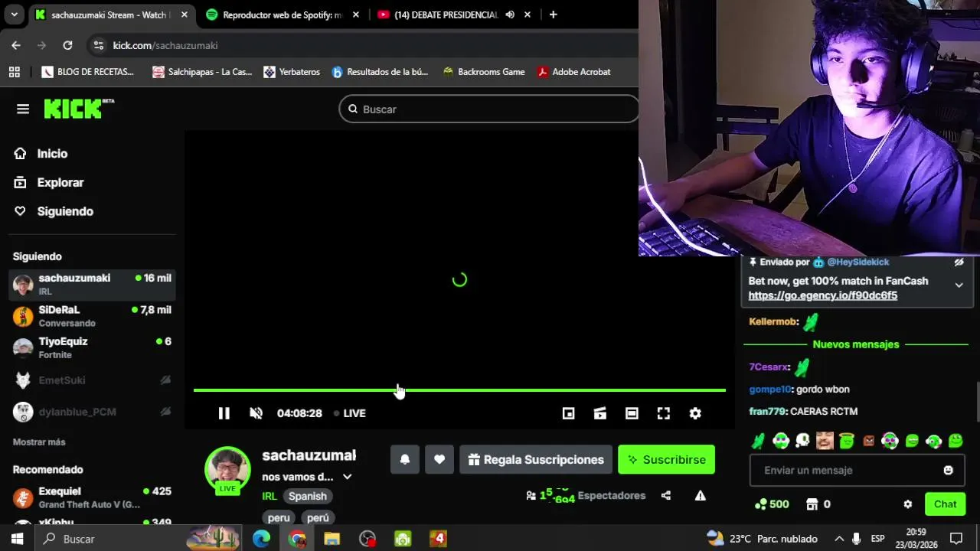Hide the pinned chat message
Viewport: 980px width, 551px height.
tap(959, 262)
